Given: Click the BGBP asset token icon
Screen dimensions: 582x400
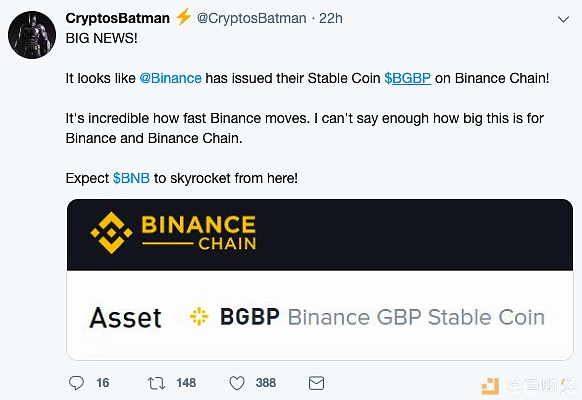Looking at the screenshot, I should 199,317.
